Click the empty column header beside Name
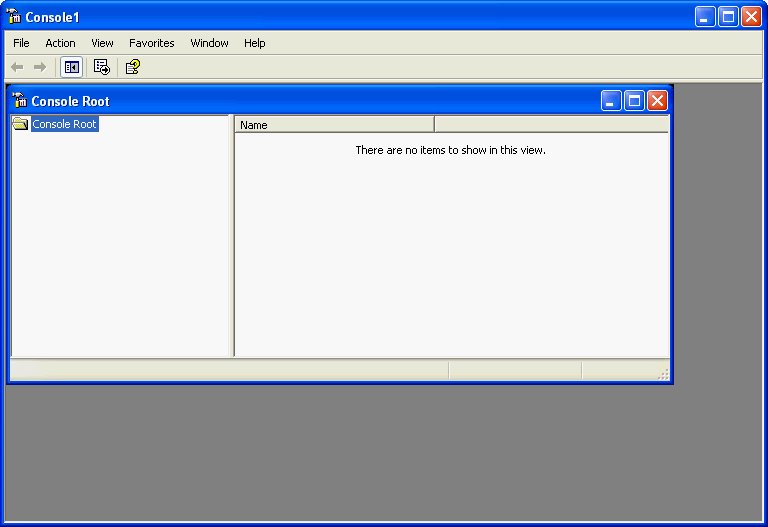This screenshot has width=768, height=527. [x=552, y=125]
